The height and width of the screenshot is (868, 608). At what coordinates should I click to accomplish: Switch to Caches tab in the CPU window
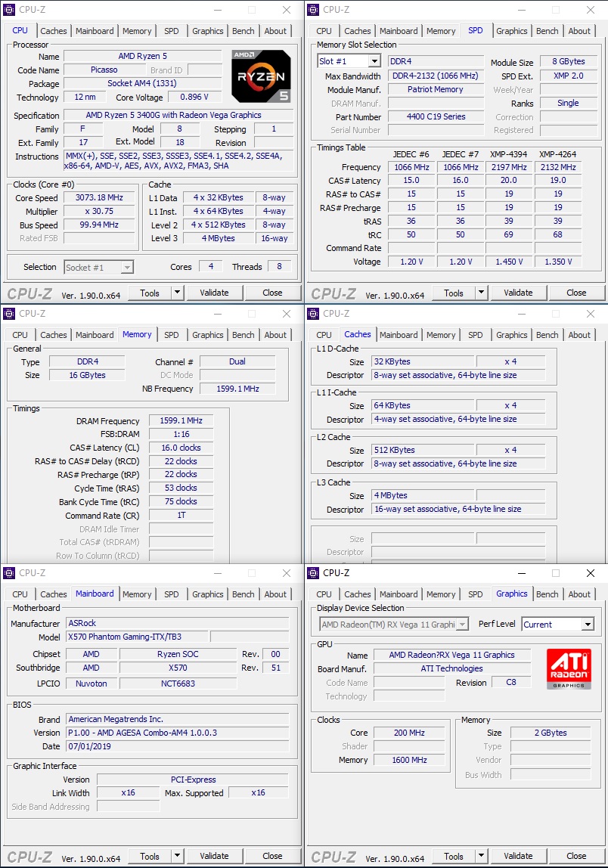(x=53, y=31)
